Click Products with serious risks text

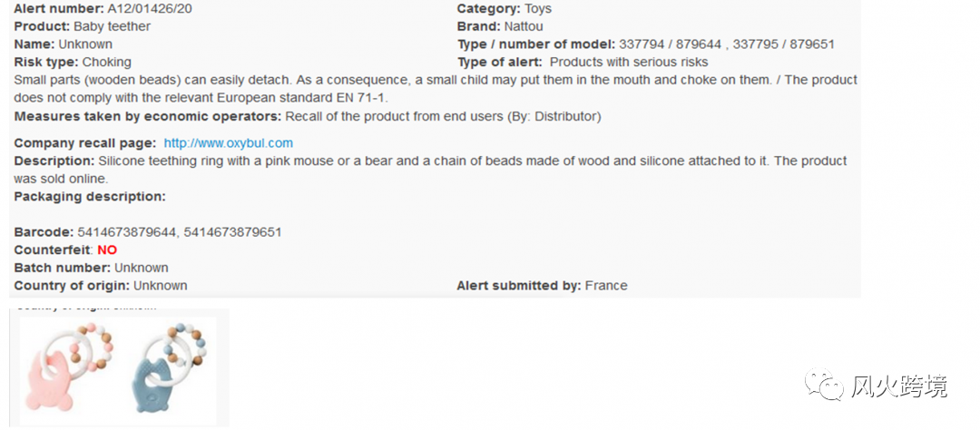tap(629, 62)
